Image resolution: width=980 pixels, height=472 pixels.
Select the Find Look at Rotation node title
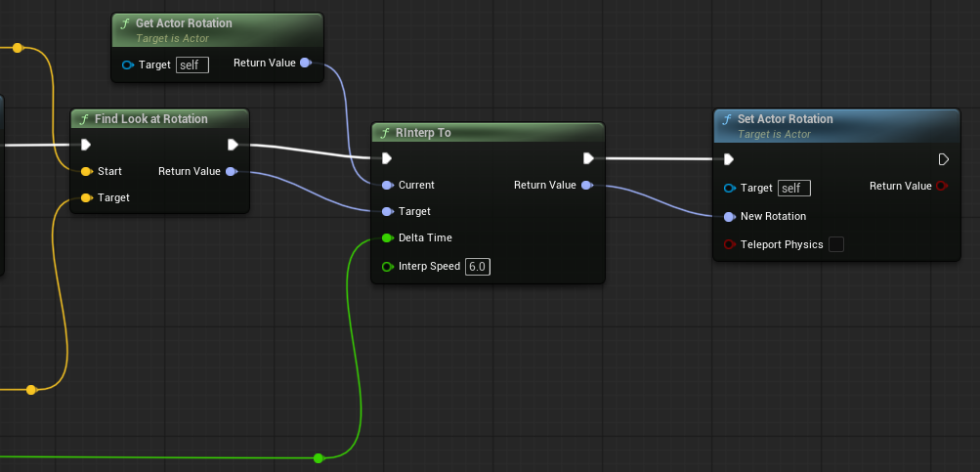[x=150, y=119]
